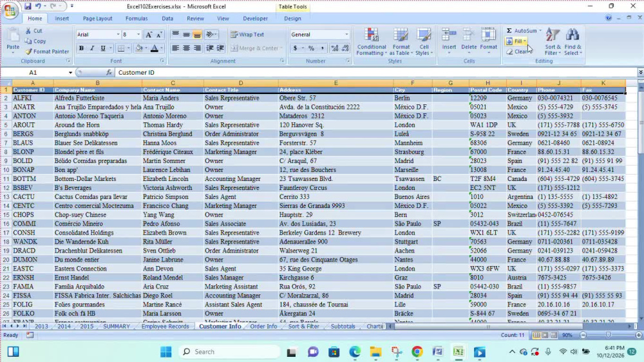
Task: Enable Wrap Text
Action: (247, 35)
